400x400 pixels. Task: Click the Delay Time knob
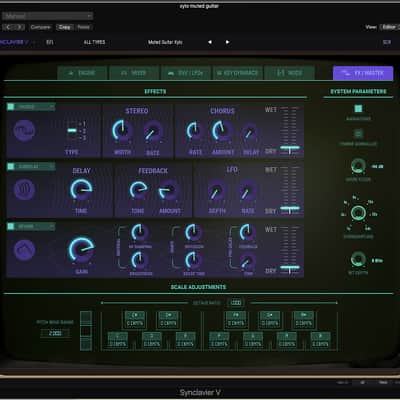pyautogui.click(x=81, y=190)
